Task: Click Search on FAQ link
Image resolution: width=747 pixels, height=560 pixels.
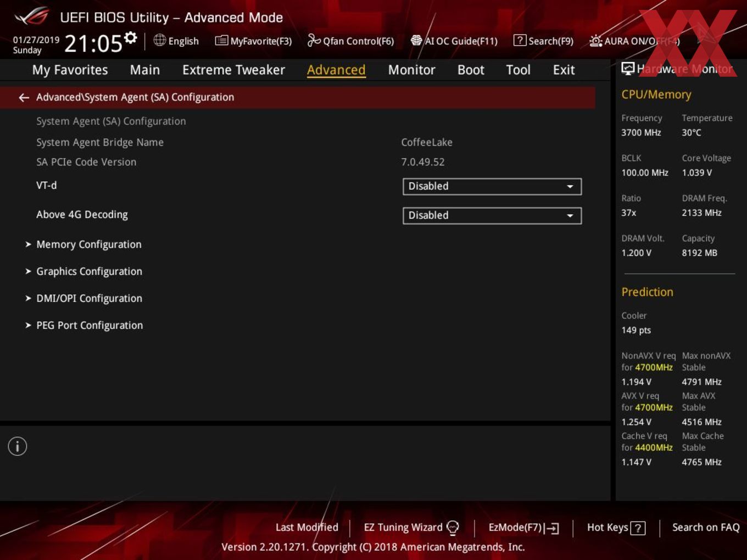Action: pos(706,528)
